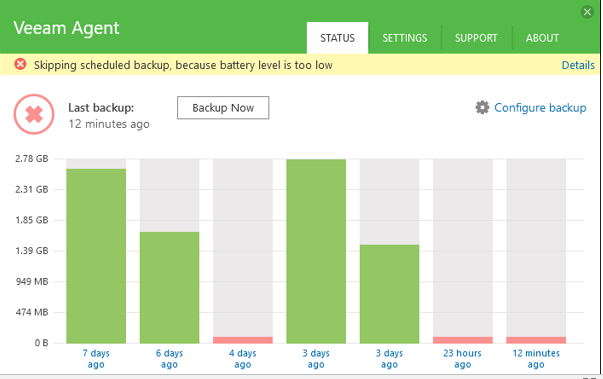Select the 6 days ago green bar
The width and height of the screenshot is (603, 379).
click(x=169, y=288)
